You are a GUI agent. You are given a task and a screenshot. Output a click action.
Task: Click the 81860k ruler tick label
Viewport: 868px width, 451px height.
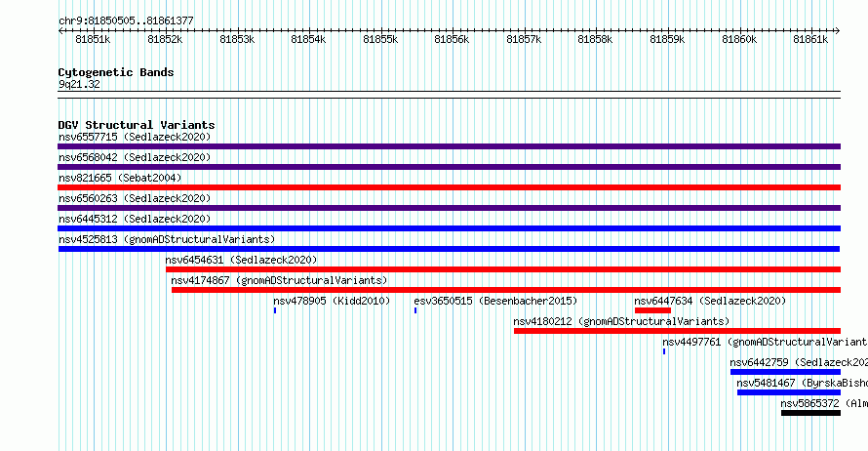(x=739, y=39)
